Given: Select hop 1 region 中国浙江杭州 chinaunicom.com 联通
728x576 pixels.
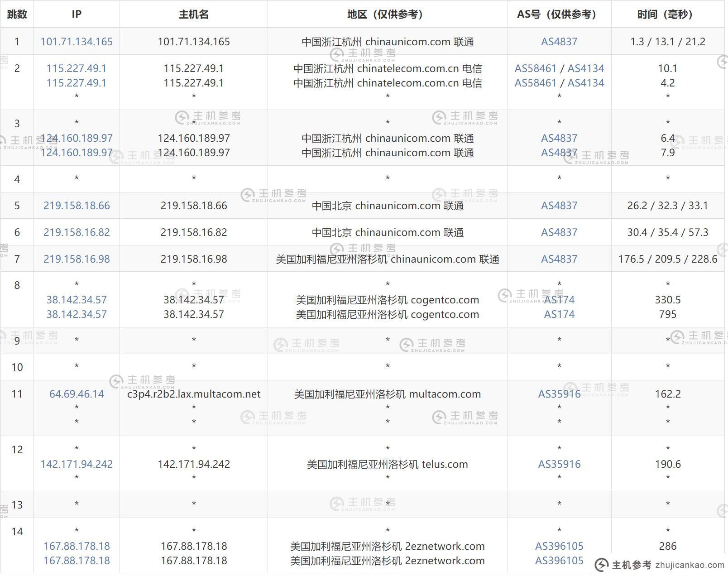Looking at the screenshot, I should 388,42.
